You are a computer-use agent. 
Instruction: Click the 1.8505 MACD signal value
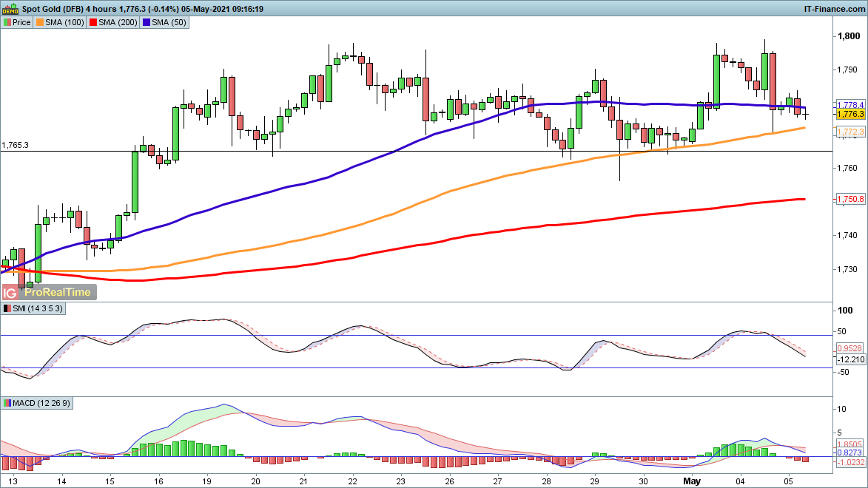coord(850,444)
